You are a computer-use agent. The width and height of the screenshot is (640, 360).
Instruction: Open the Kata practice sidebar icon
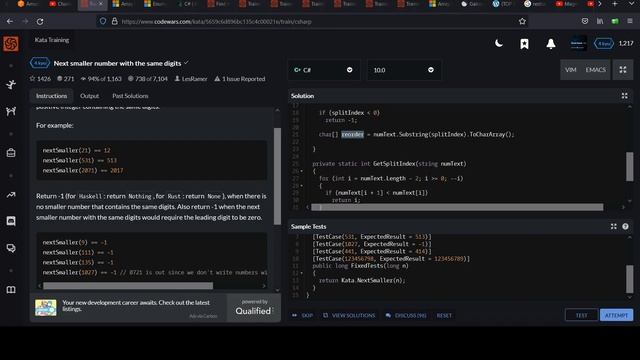click(11, 85)
